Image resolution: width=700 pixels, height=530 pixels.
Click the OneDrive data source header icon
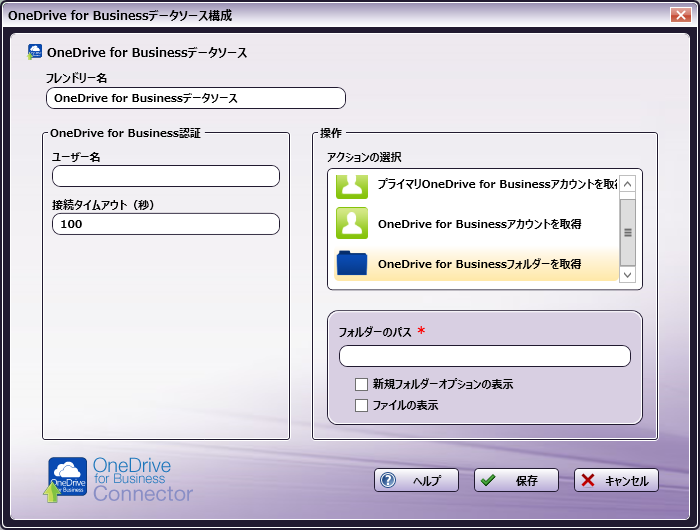click(34, 52)
